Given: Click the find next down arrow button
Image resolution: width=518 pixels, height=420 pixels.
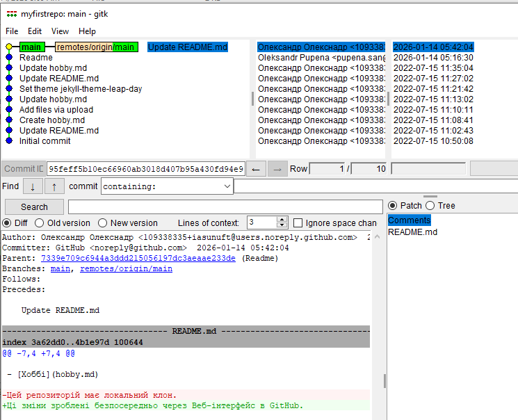Looking at the screenshot, I should (32, 186).
